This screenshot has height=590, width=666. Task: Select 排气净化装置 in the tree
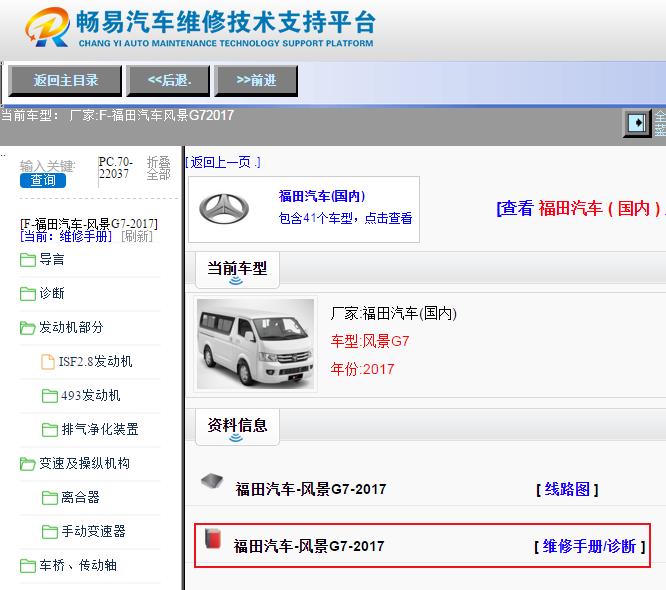tap(100, 429)
